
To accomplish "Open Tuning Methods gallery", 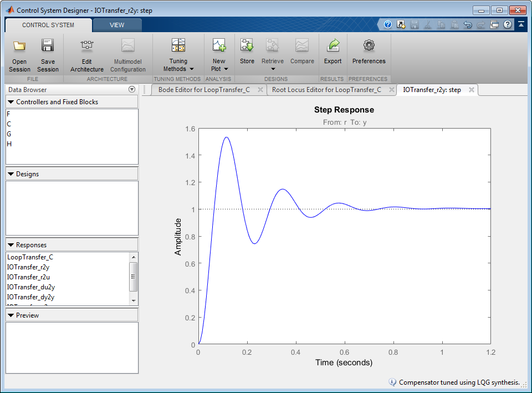I will (178, 55).
